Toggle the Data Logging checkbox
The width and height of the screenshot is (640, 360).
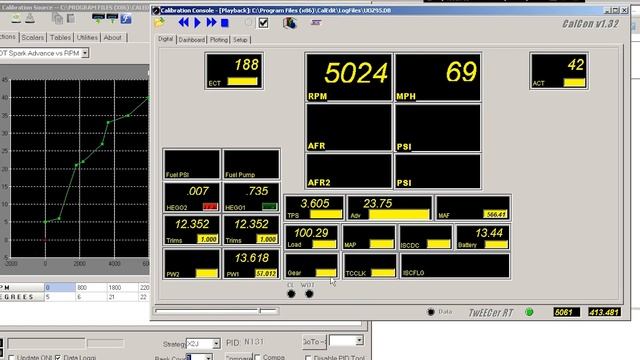pos(58,358)
